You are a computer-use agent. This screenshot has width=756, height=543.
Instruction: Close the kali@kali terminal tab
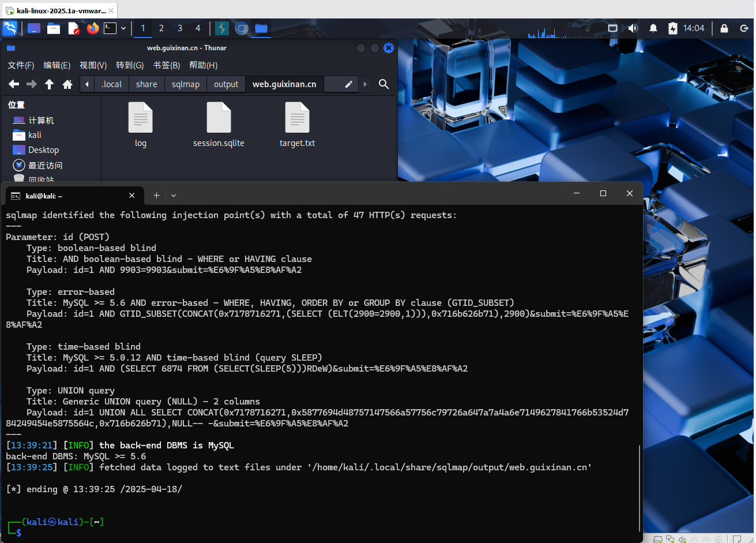tap(132, 196)
